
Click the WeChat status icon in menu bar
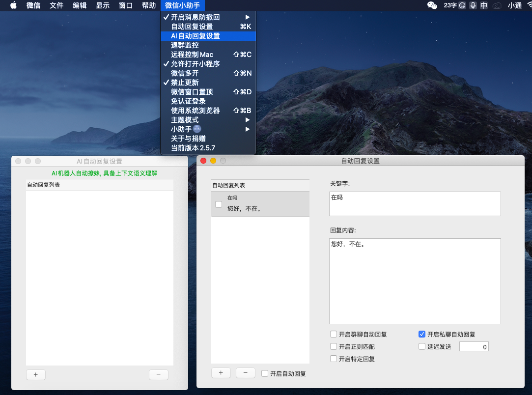(432, 5)
